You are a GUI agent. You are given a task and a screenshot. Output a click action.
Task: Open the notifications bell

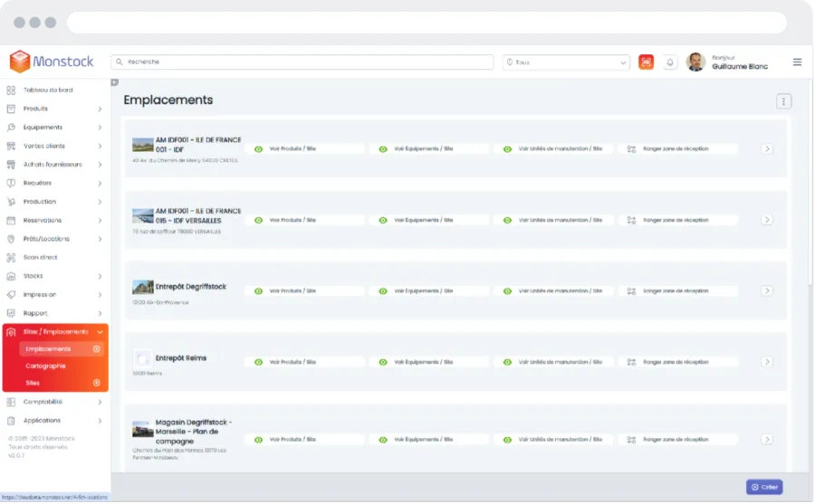pos(670,62)
